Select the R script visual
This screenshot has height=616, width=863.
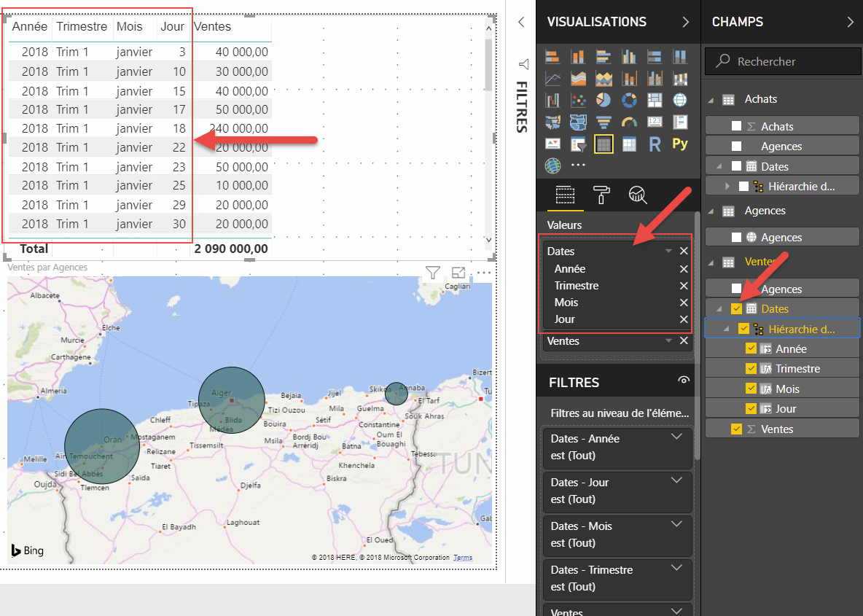pyautogui.click(x=655, y=144)
